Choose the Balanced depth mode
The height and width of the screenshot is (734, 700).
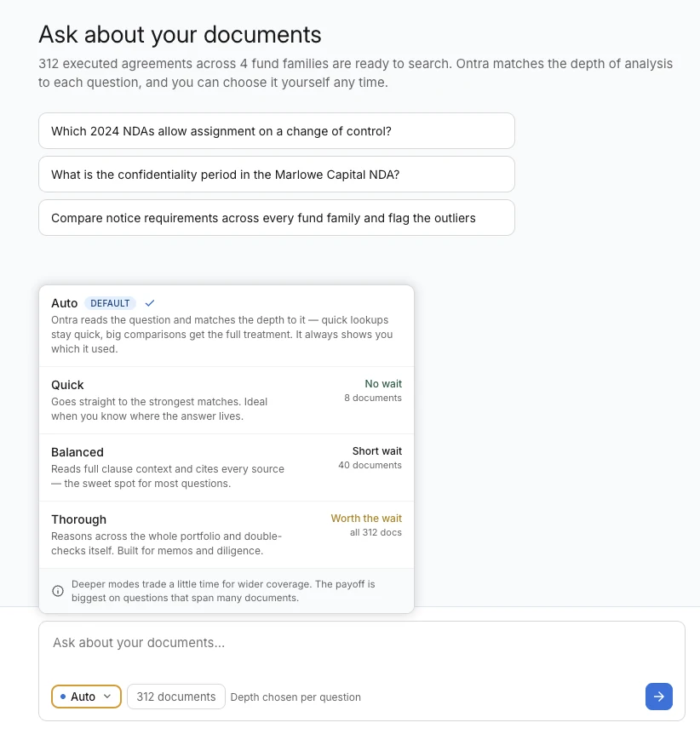[x=227, y=467]
